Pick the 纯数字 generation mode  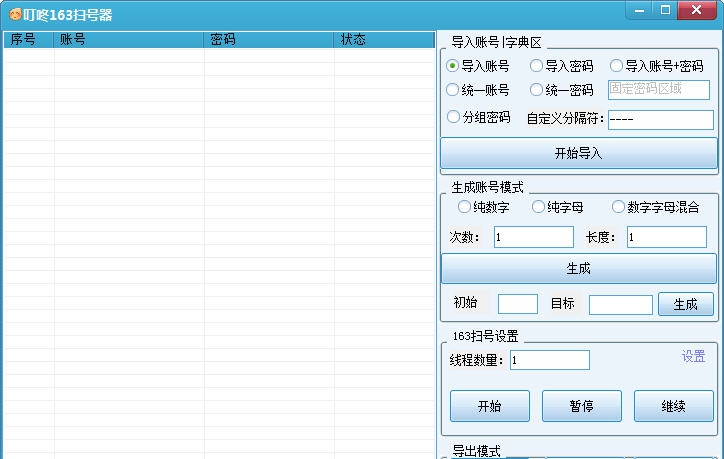click(464, 207)
